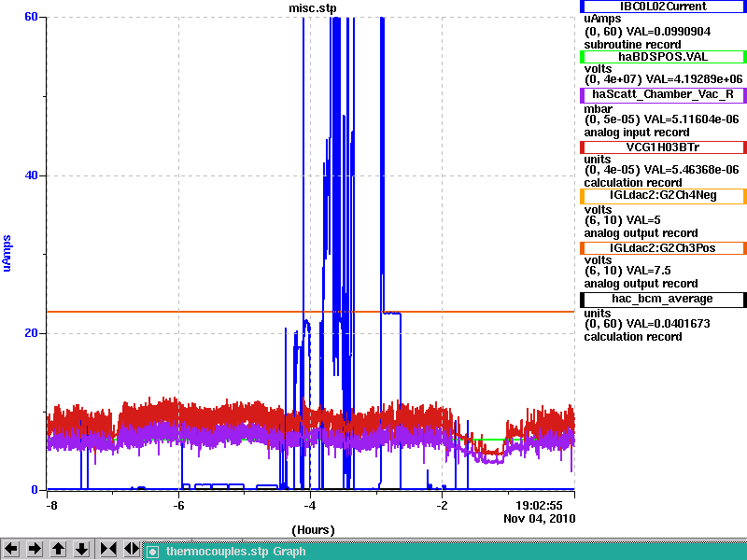Select the haScatt_Chamber_Vac_R legend button
The width and height of the screenshot is (747, 560).
(663, 95)
